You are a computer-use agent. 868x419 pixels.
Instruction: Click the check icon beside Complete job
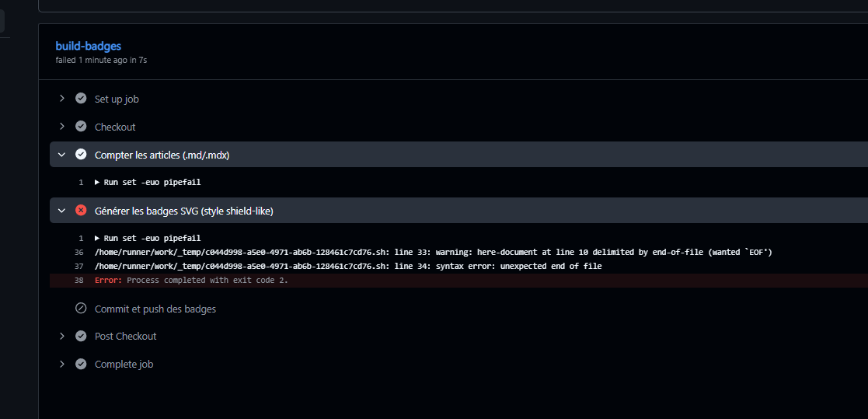pyautogui.click(x=81, y=365)
